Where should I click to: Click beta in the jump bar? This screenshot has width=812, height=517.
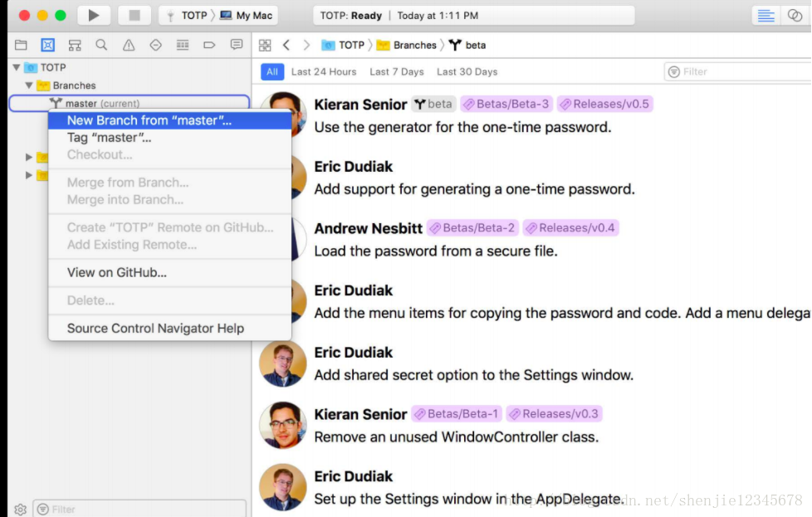467,45
